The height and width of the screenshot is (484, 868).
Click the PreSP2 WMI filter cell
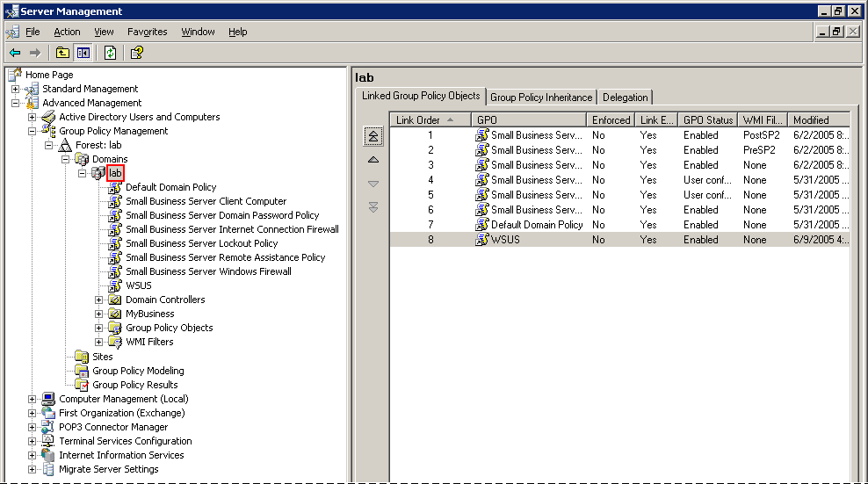pyautogui.click(x=759, y=150)
